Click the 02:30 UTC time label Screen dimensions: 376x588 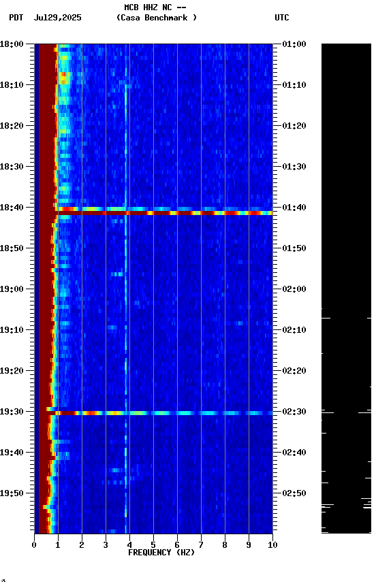[294, 412]
